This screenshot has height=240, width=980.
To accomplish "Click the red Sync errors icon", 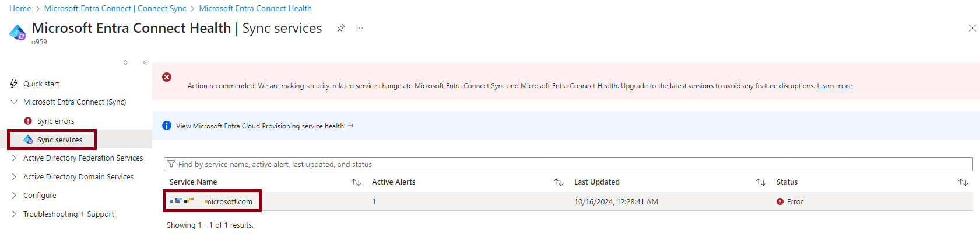I will pos(28,121).
